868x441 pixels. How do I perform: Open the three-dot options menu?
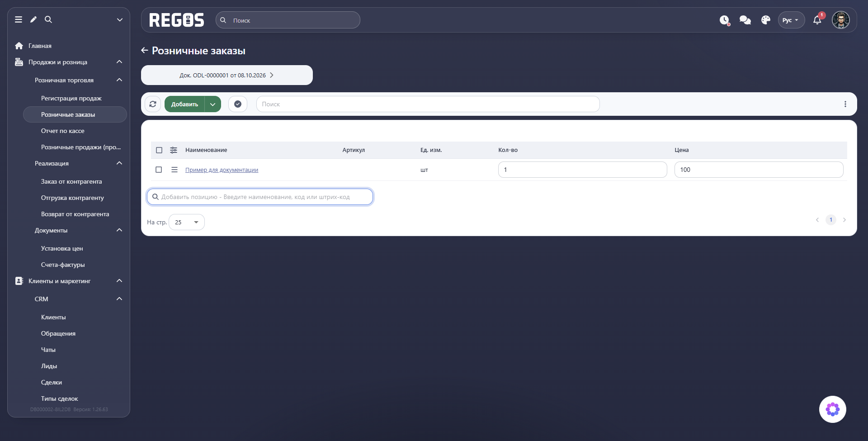click(845, 104)
